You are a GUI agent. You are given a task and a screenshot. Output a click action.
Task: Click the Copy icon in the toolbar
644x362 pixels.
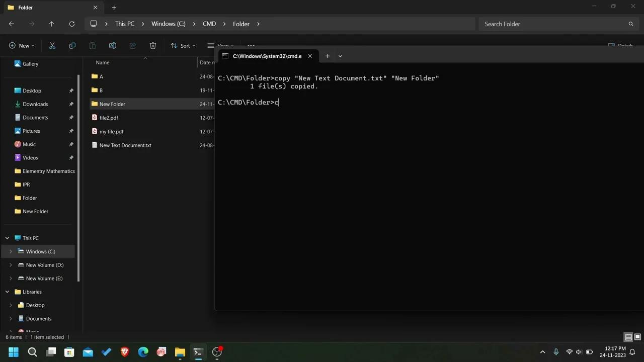point(72,46)
